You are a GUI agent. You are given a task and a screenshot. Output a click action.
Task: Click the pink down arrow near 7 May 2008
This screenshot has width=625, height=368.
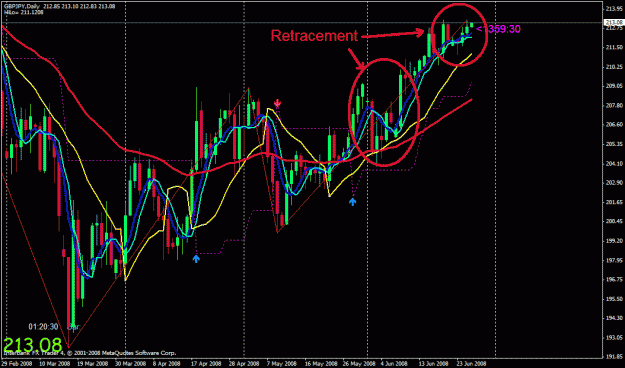tap(277, 104)
